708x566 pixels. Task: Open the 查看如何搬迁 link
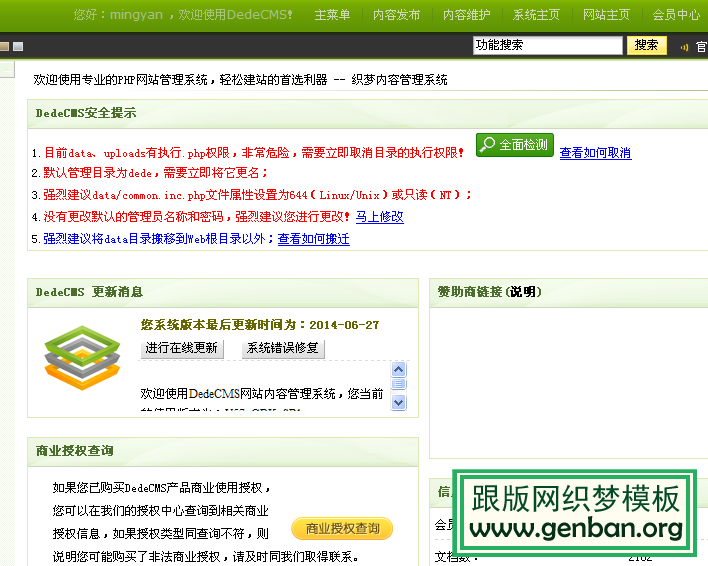[313, 239]
